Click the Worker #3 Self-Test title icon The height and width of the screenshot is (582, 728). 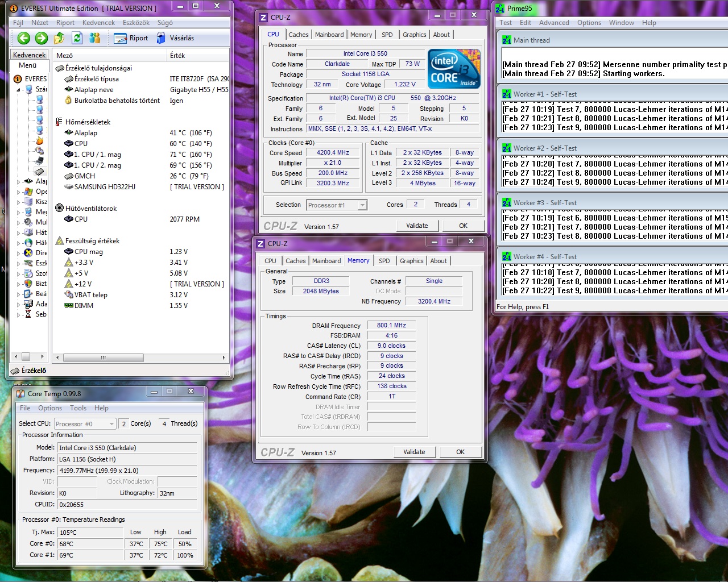[x=506, y=202]
